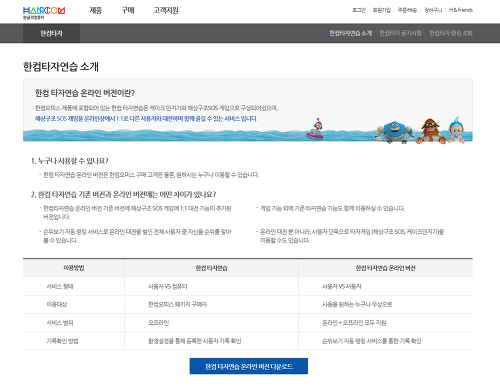Open the 제품 menu
This screenshot has height=386, width=500.
[x=95, y=10]
